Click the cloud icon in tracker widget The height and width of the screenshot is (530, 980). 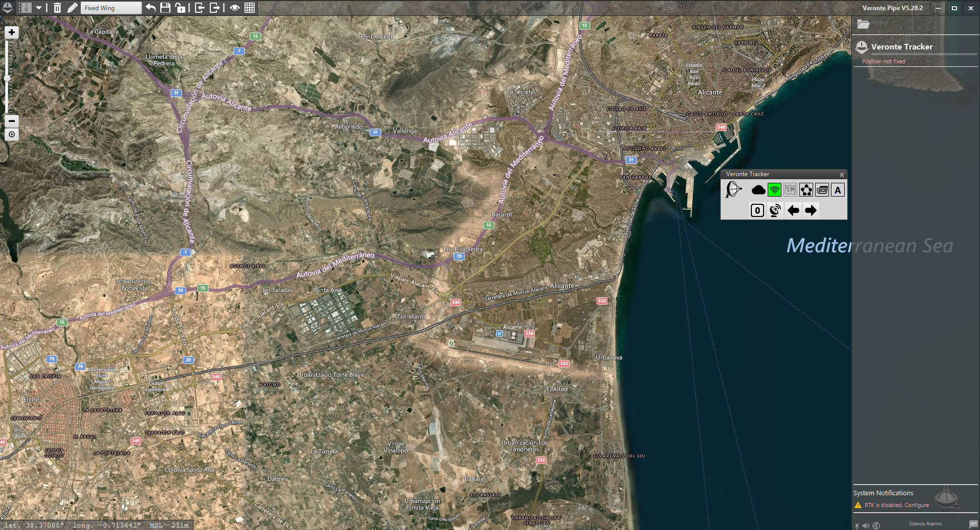(x=758, y=190)
